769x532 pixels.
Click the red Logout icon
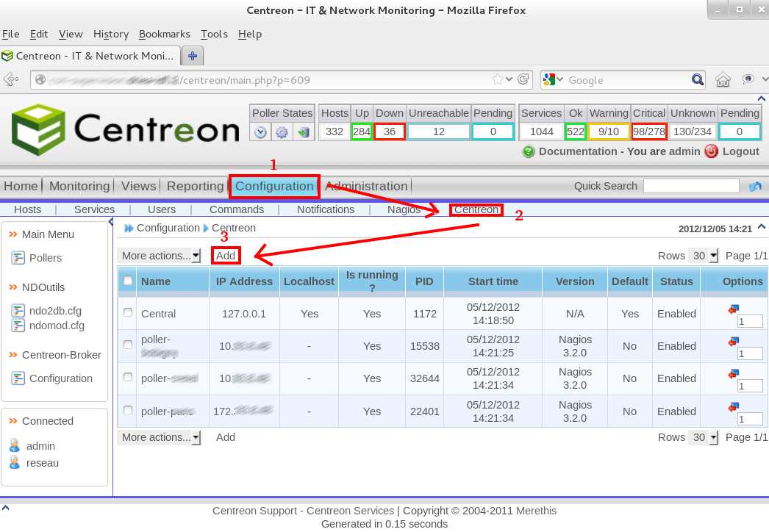coord(711,151)
